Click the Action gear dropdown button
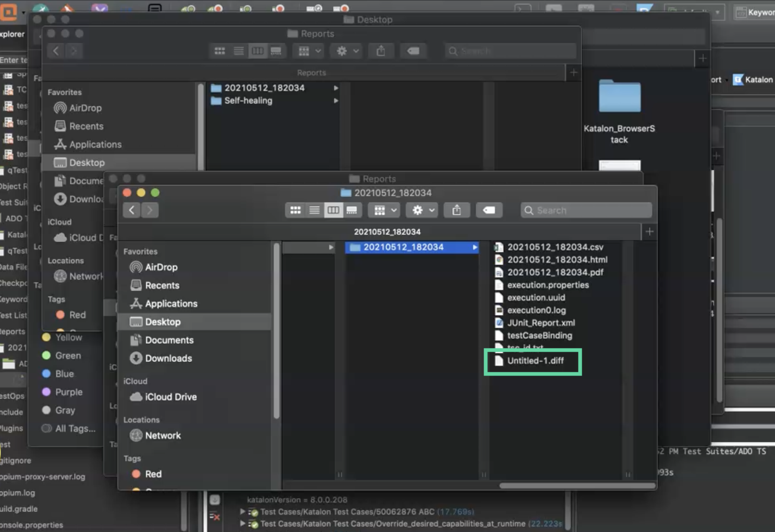 (x=422, y=210)
